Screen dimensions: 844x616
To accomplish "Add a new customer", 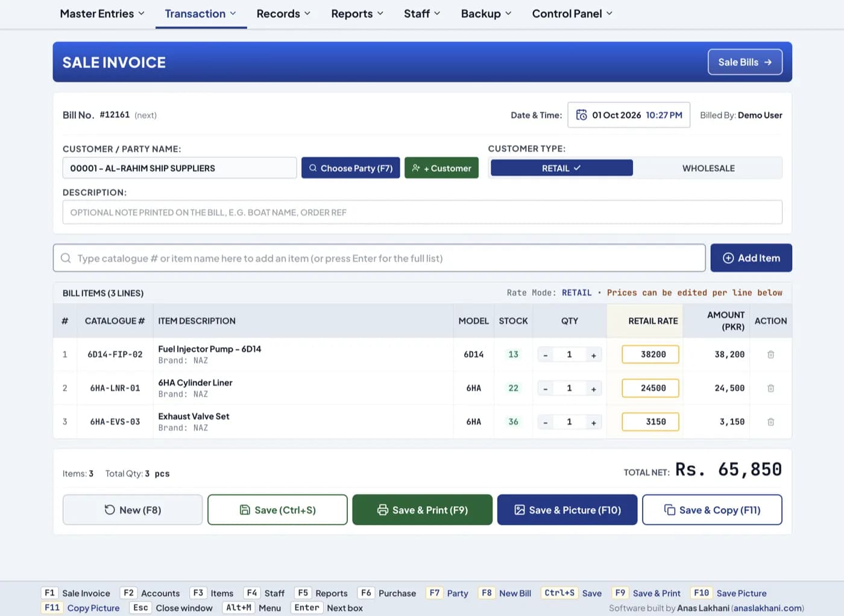I will point(441,168).
